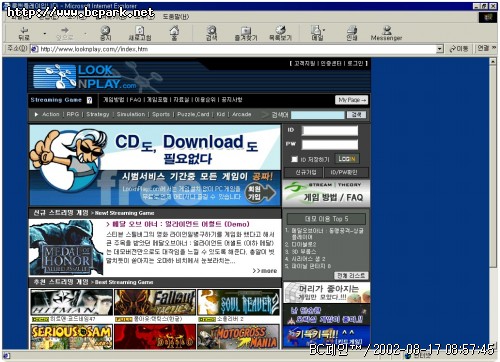The width and height of the screenshot is (500, 362).
Task: Open the red Diablo game thumbnail
Action: (x=155, y=337)
